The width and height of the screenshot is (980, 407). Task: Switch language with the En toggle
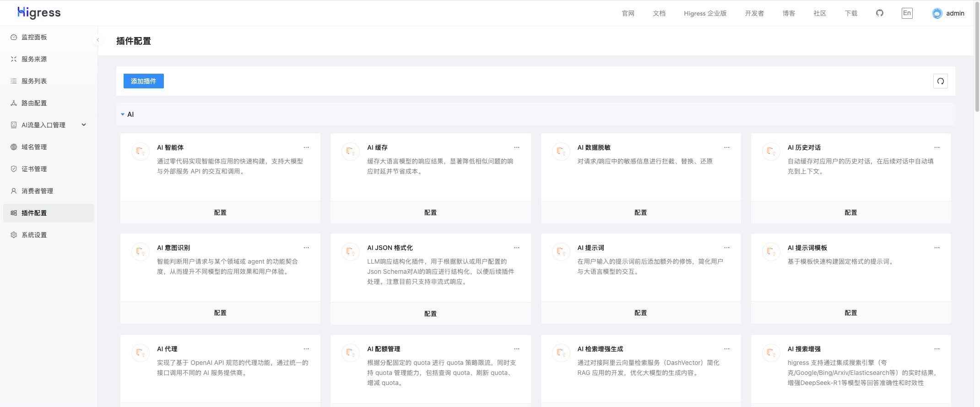906,13
